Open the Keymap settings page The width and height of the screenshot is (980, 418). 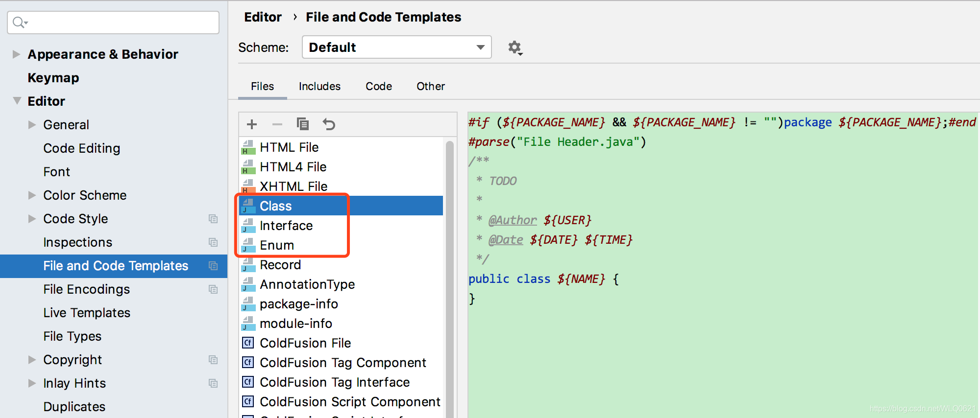point(53,78)
